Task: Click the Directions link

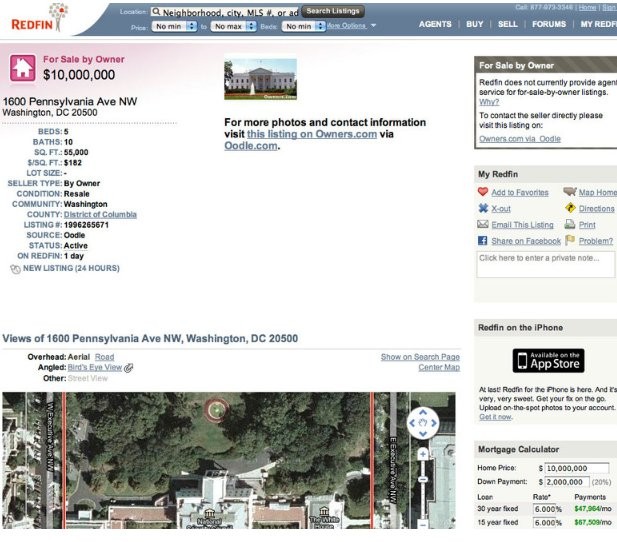Action: click(x=597, y=209)
